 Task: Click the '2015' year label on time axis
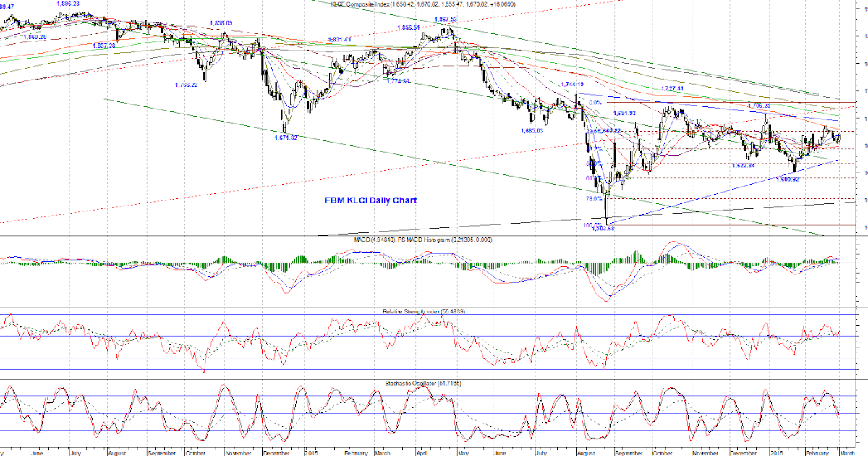click(x=311, y=453)
